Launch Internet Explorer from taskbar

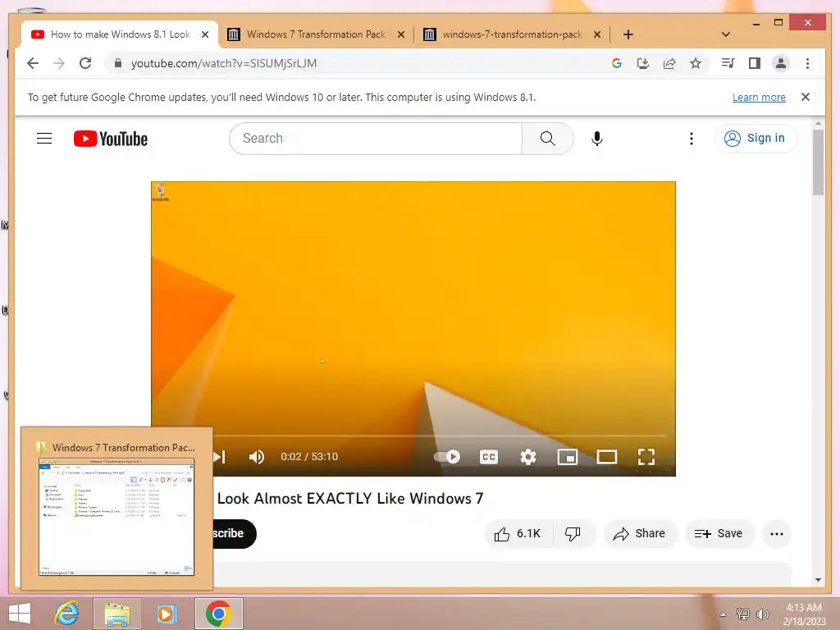pos(67,614)
